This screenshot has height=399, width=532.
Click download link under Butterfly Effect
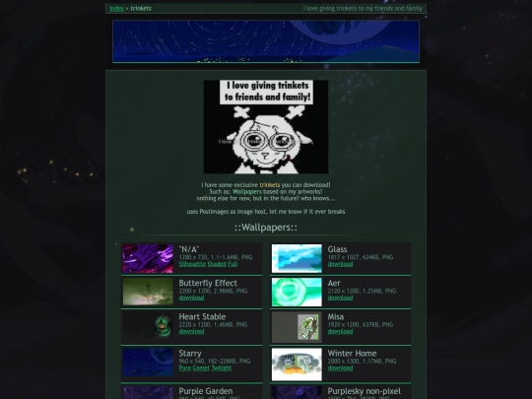click(x=191, y=298)
